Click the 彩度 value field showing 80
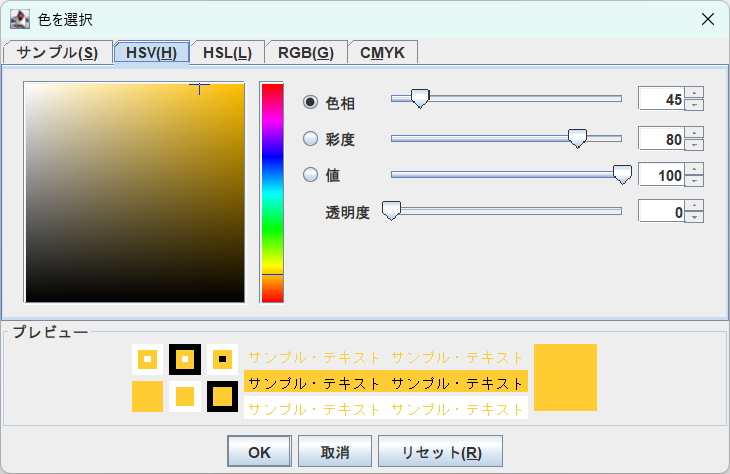The image size is (730, 474). (x=661, y=139)
